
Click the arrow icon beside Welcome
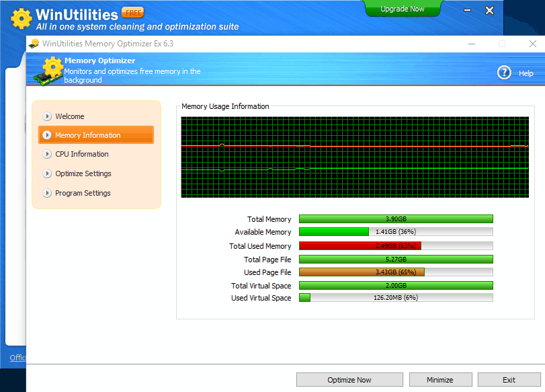(x=47, y=116)
